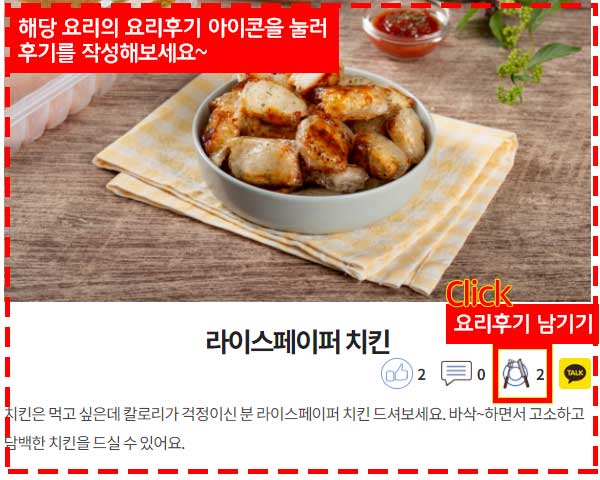Click the like count number 2
Viewport: 600px width, 480px height.
[x=421, y=375]
